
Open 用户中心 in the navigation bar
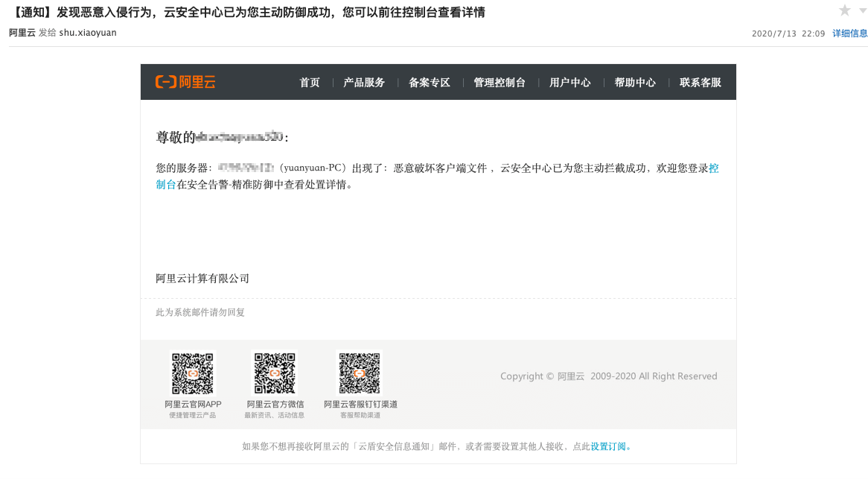click(569, 83)
